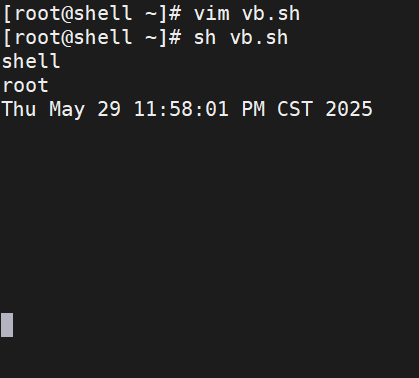419x378 pixels.
Task: Click root@shell in the first prompt
Action: [x=73, y=14]
